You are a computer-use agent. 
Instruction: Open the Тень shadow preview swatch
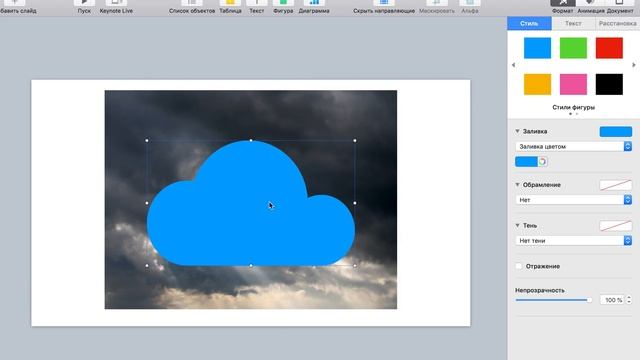click(x=616, y=225)
